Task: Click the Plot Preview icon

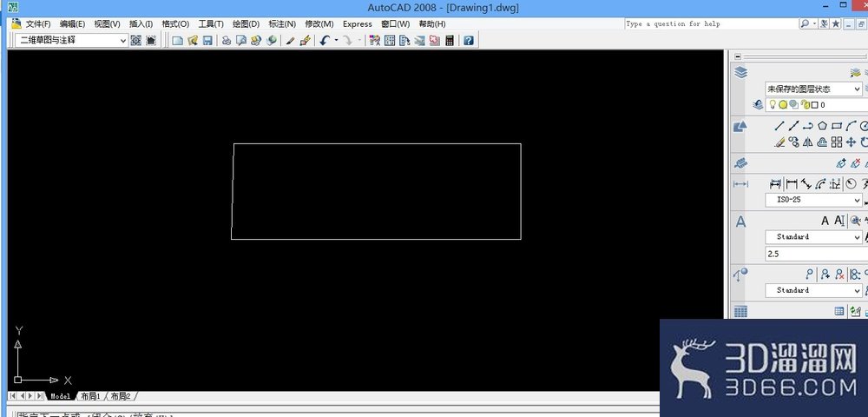Action: click(x=240, y=41)
